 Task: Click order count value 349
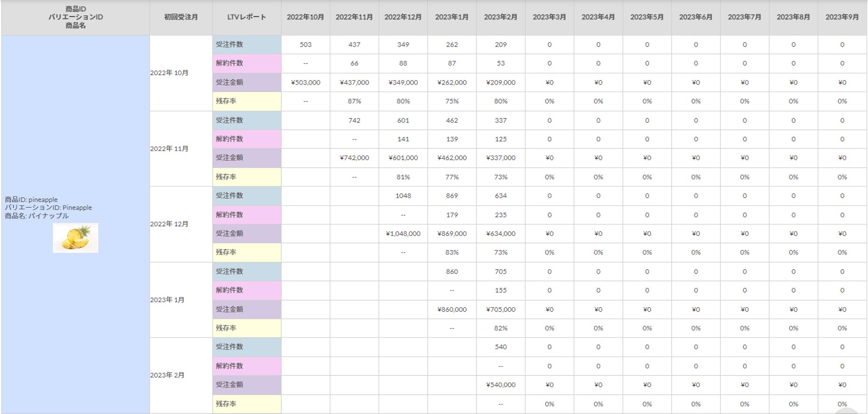point(403,45)
